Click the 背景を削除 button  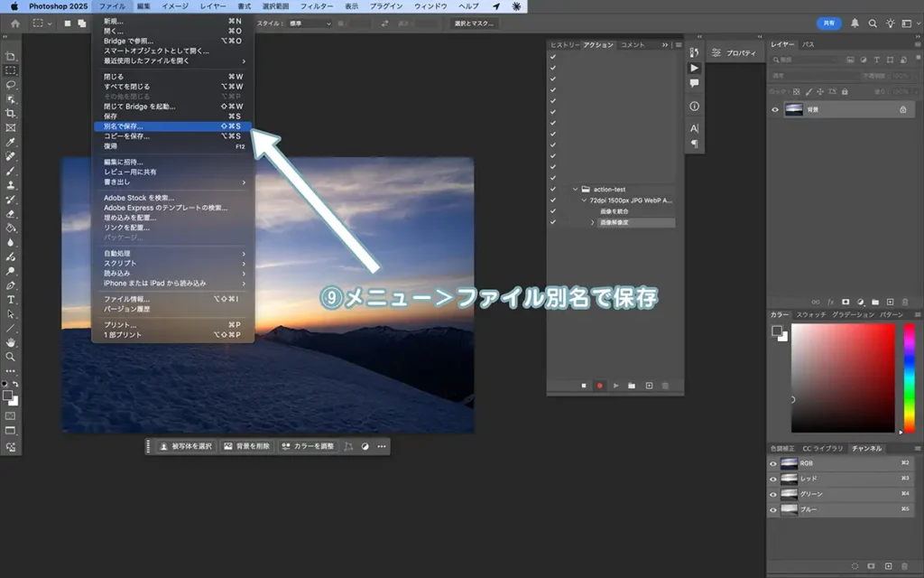pyautogui.click(x=246, y=446)
